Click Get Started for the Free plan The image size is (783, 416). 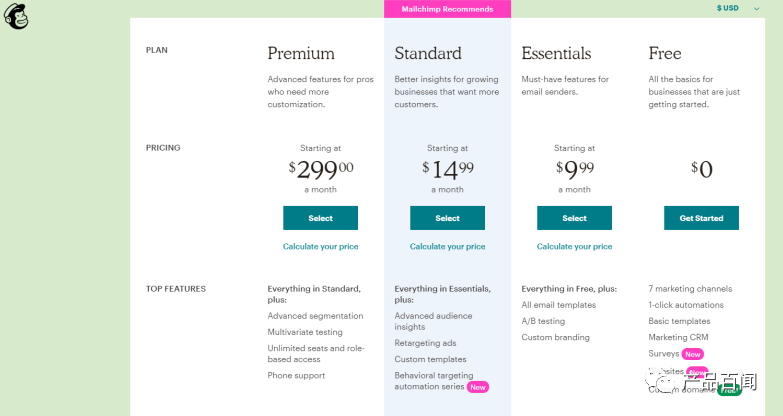701,218
